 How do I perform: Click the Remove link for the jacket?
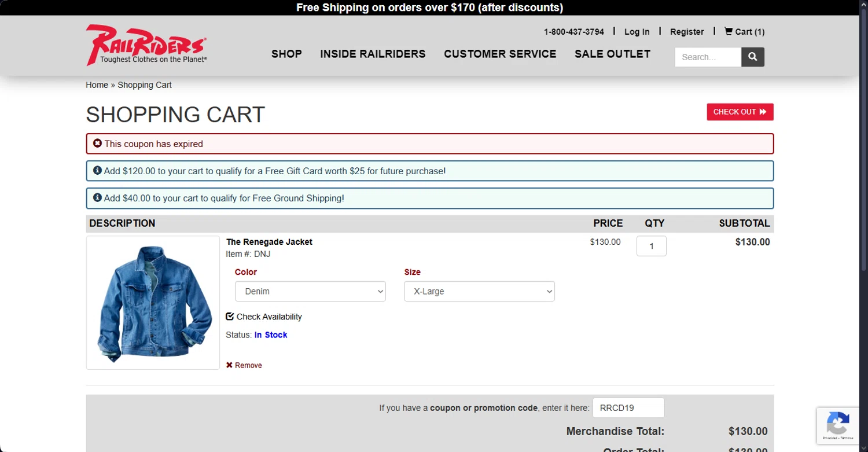pos(248,365)
